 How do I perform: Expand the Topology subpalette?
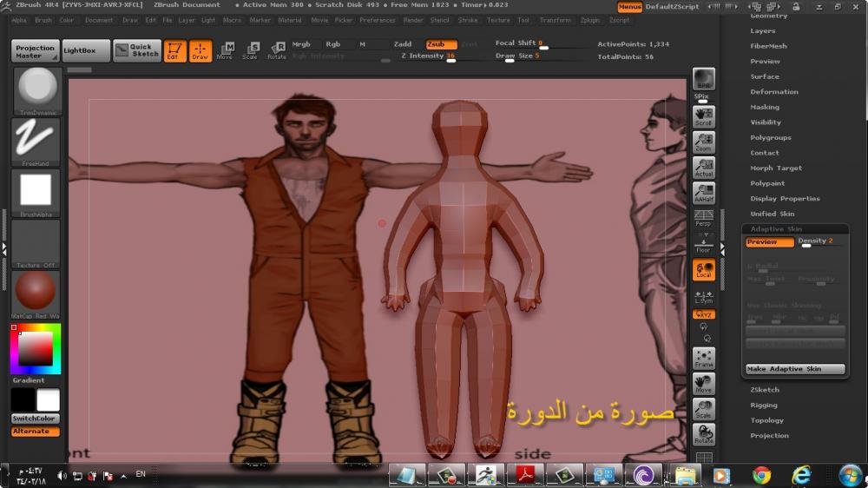pyautogui.click(x=766, y=420)
